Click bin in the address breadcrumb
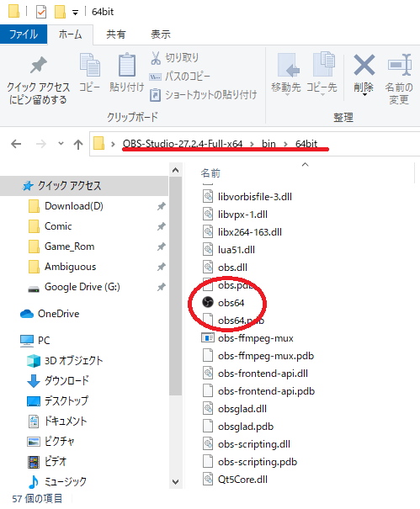Image resolution: width=420 pixels, height=509 pixels. 268,144
